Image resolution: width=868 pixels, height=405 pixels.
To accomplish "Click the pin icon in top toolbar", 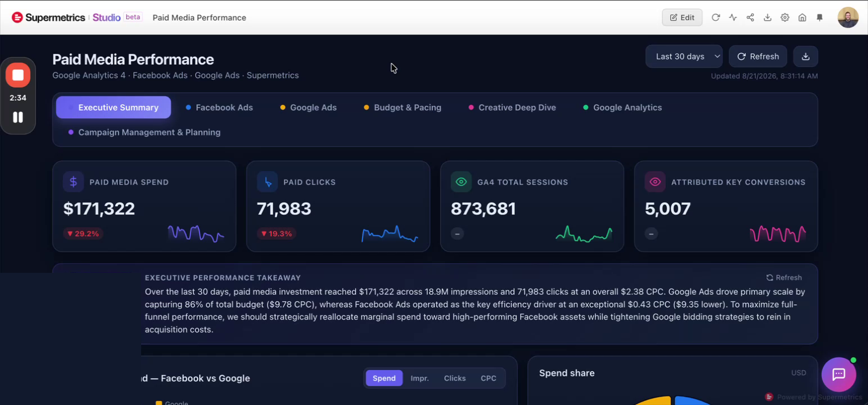I will tap(820, 17).
